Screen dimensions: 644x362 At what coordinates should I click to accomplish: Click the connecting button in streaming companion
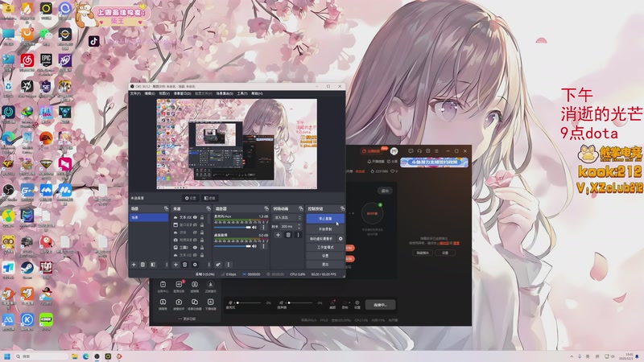pyautogui.click(x=380, y=305)
